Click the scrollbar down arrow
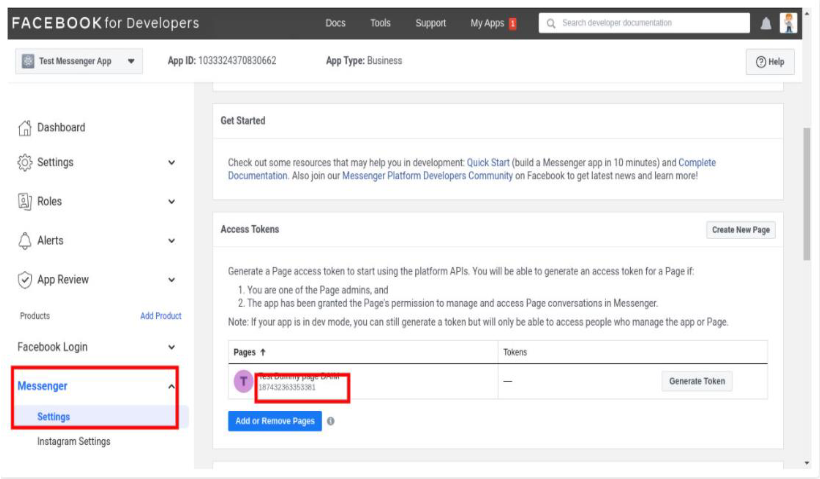 [807, 463]
